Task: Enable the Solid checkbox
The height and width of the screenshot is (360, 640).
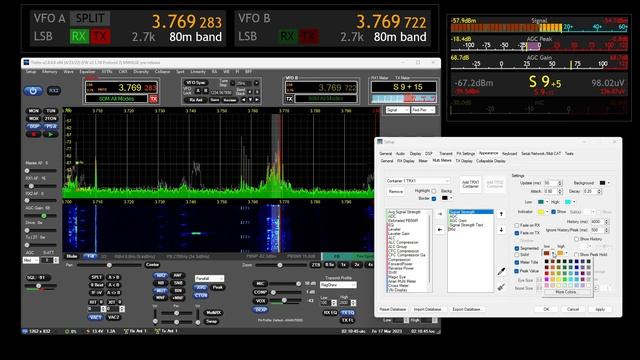Action: click(x=517, y=255)
